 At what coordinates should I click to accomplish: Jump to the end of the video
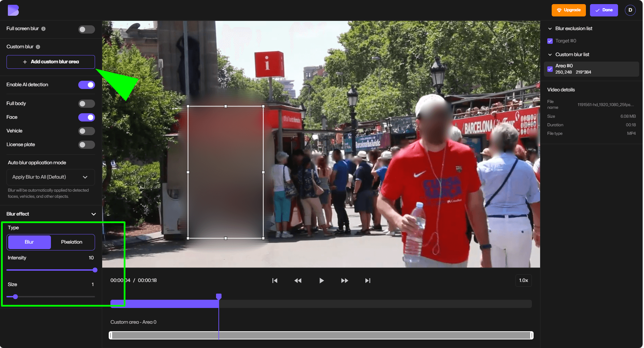(x=368, y=280)
